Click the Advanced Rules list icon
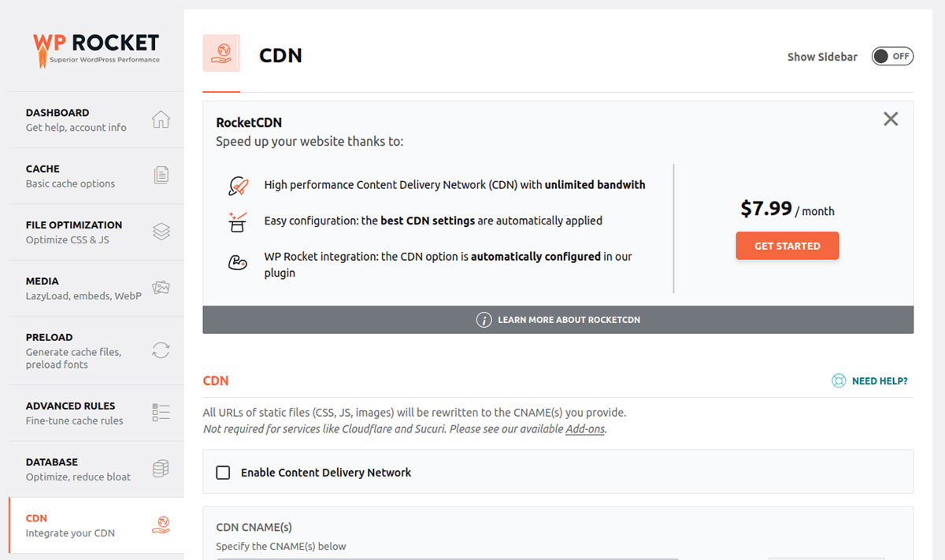The image size is (945, 560). [x=161, y=413]
